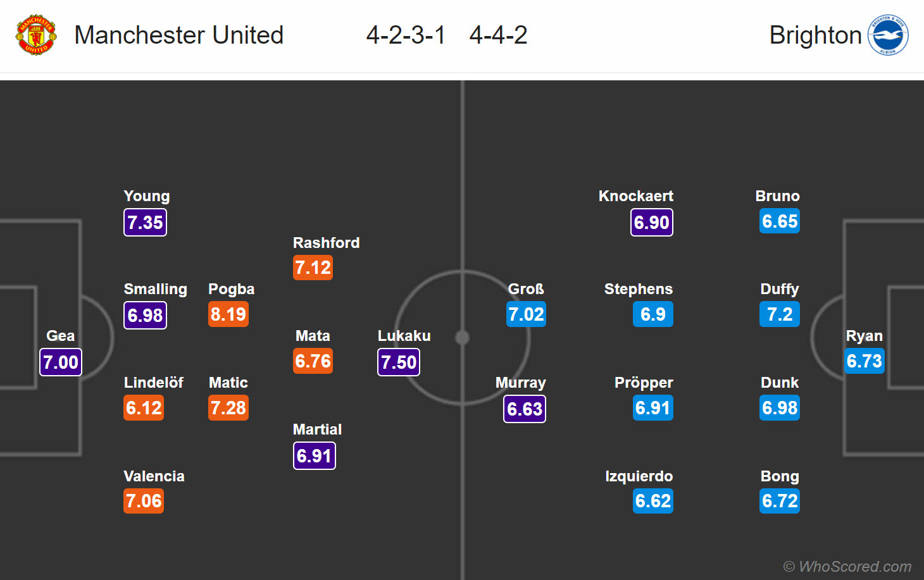Click the WhoScored.com watermark
The height and width of the screenshot is (580, 924).
coord(847,566)
